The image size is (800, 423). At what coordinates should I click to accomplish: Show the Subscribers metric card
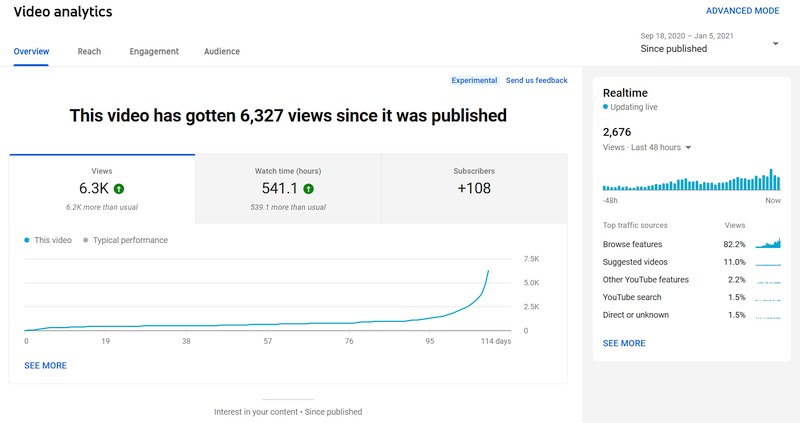[x=473, y=188]
